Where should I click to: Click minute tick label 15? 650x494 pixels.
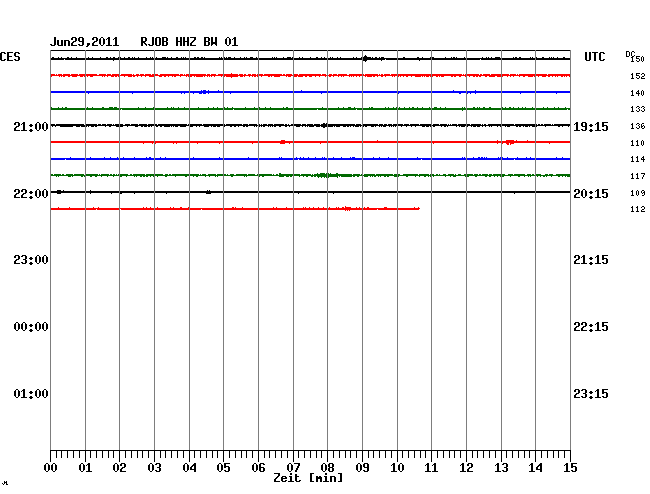(570, 468)
